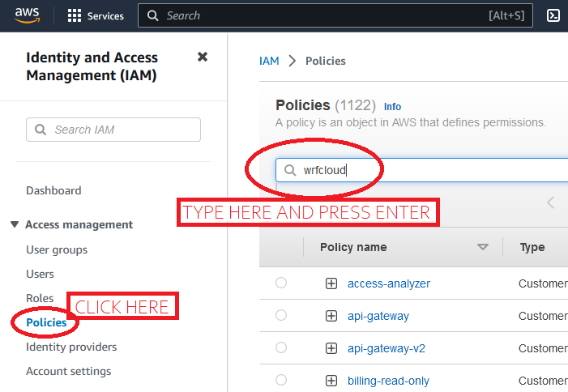The height and width of the screenshot is (392, 568).
Task: Open the Services grid menu icon
Action: (x=75, y=15)
